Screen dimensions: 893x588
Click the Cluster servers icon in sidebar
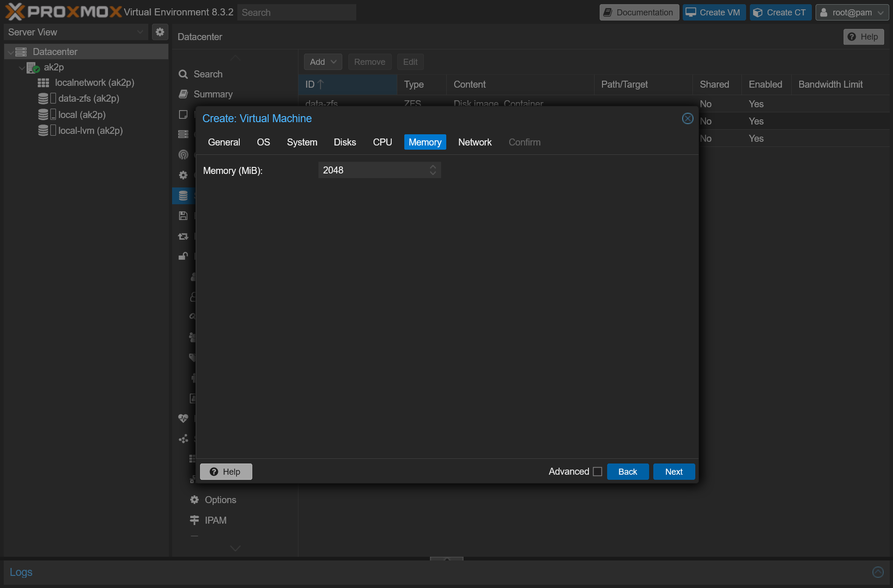183,134
